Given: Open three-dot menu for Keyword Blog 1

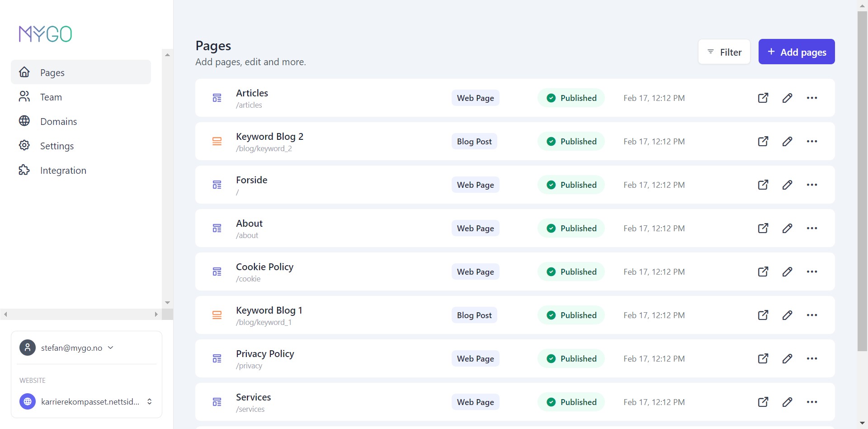Looking at the screenshot, I should pyautogui.click(x=811, y=315).
